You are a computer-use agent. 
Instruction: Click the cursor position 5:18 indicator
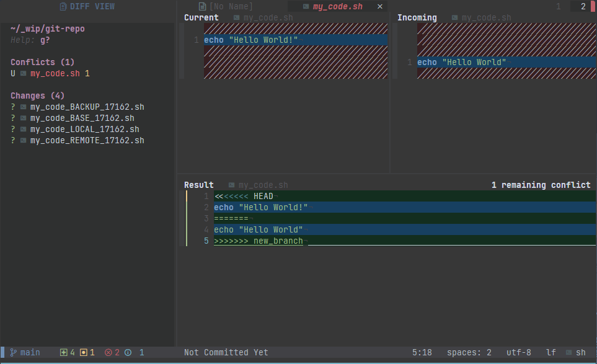click(x=422, y=353)
